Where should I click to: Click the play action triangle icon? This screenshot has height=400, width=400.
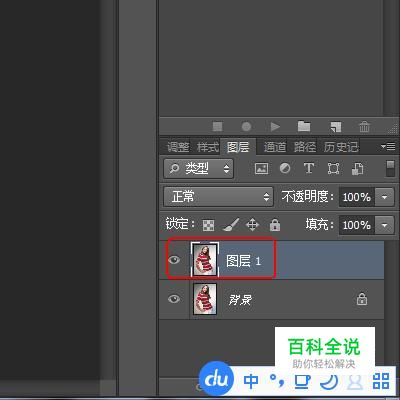275,127
